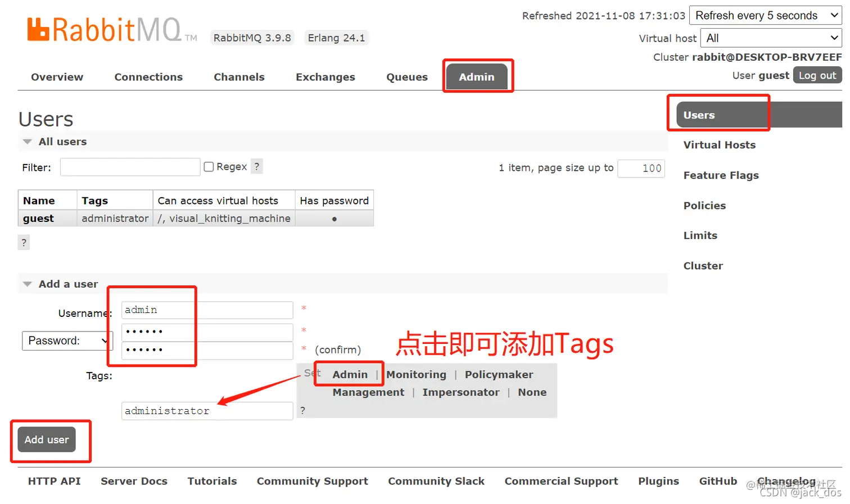This screenshot has height=504, width=850.
Task: Open the Commercial Support link
Action: pyautogui.click(x=561, y=481)
